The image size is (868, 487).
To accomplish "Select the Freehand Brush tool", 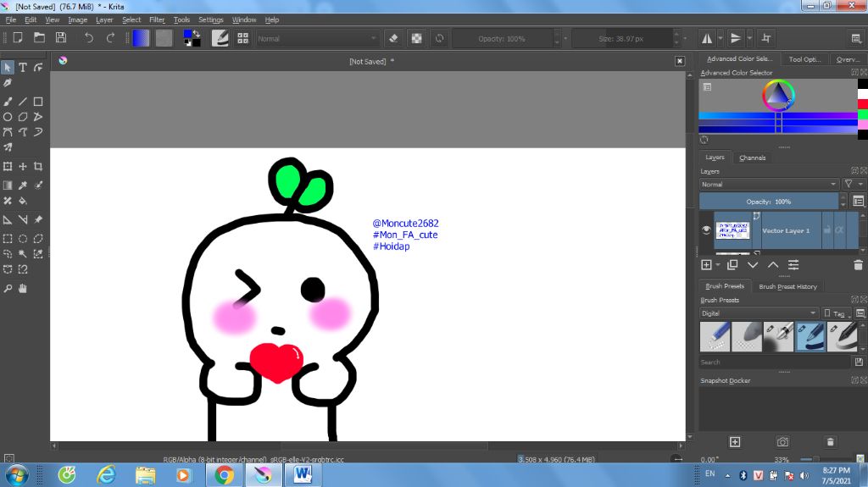I will 8,102.
